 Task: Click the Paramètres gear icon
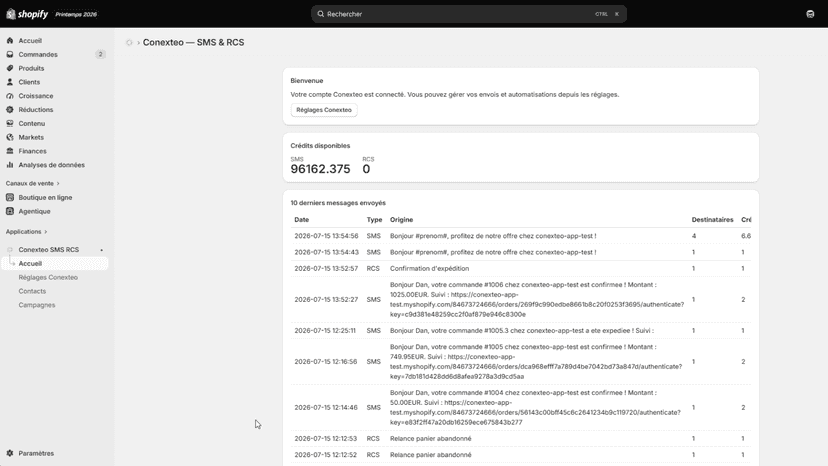click(10, 453)
